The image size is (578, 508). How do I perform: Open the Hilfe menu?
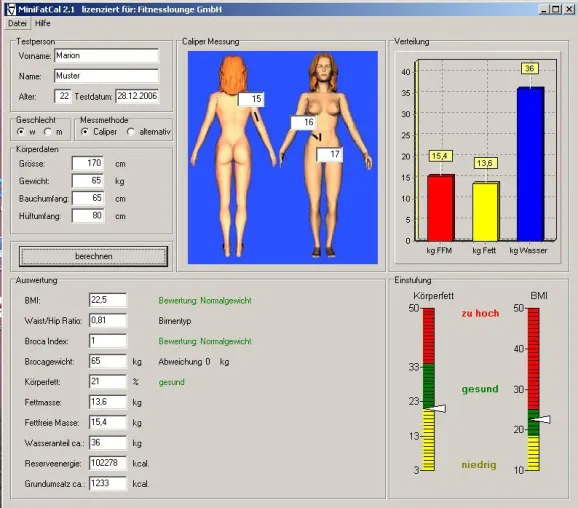[x=43, y=23]
